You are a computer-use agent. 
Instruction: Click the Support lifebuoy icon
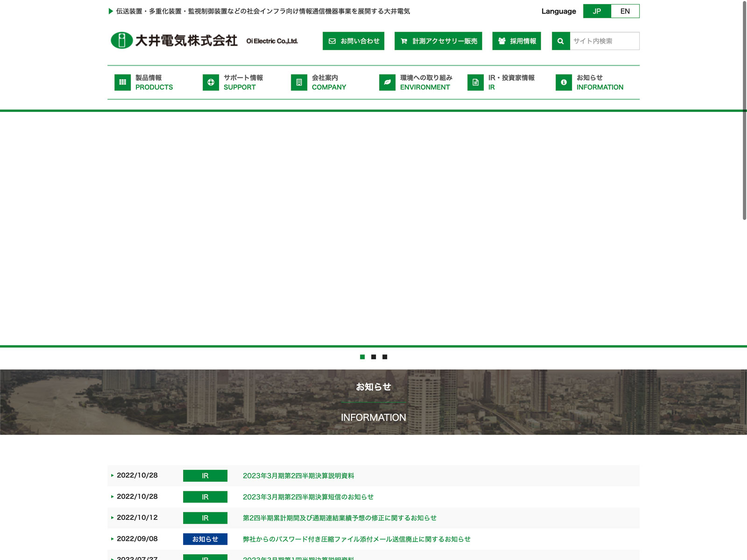211,82
